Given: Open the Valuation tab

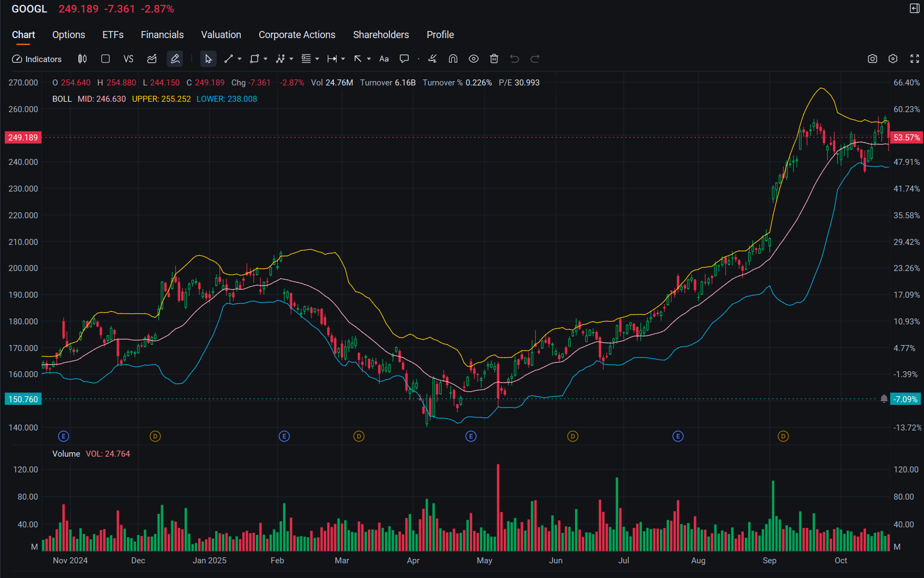Looking at the screenshot, I should point(221,35).
